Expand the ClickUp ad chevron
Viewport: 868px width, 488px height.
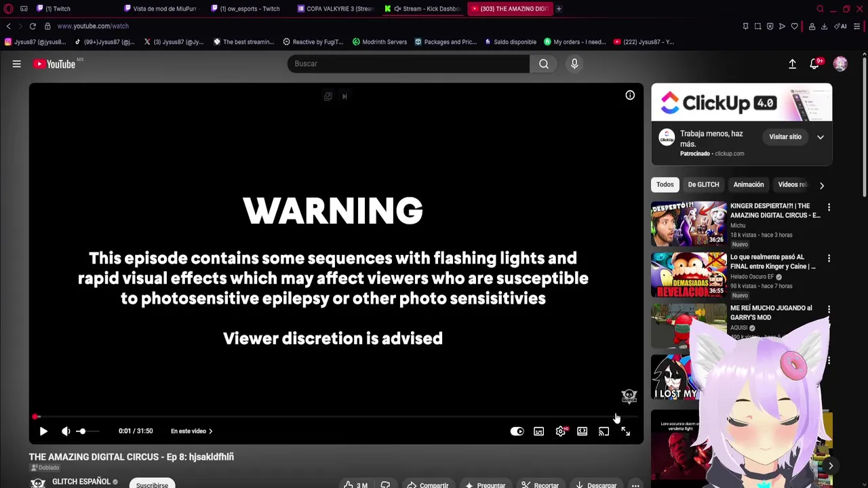click(x=821, y=137)
